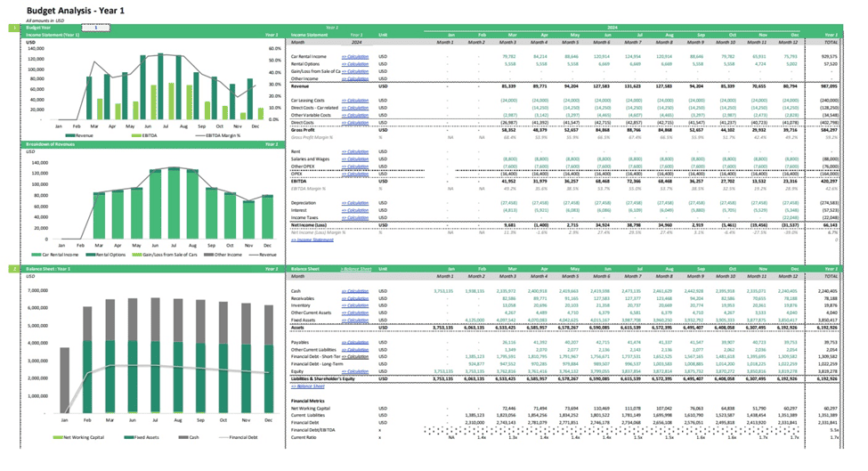The image size is (868, 471).
Task: Open Calculation link for Equity
Action: point(355,371)
